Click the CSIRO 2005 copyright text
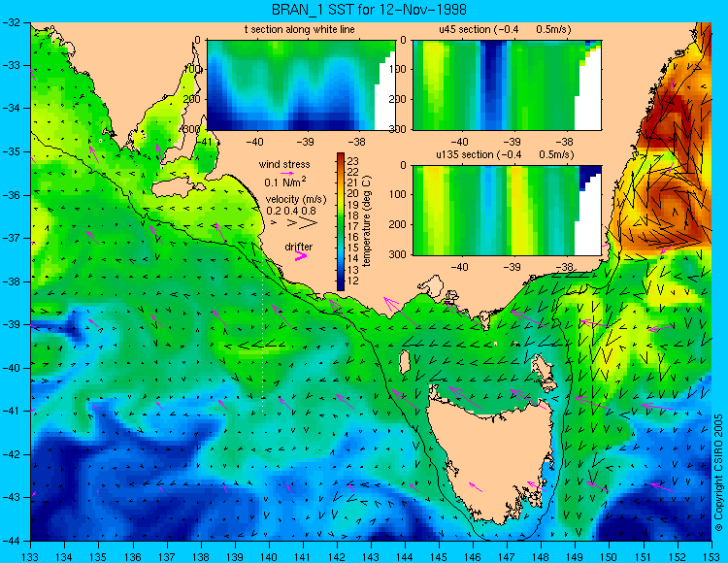 click(718, 473)
